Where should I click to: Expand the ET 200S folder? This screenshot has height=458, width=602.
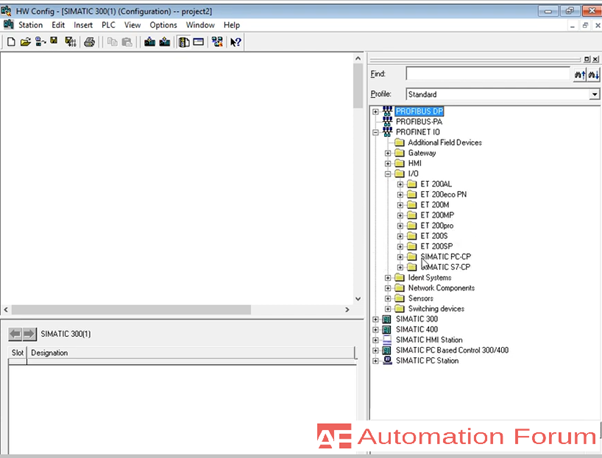[x=400, y=236]
